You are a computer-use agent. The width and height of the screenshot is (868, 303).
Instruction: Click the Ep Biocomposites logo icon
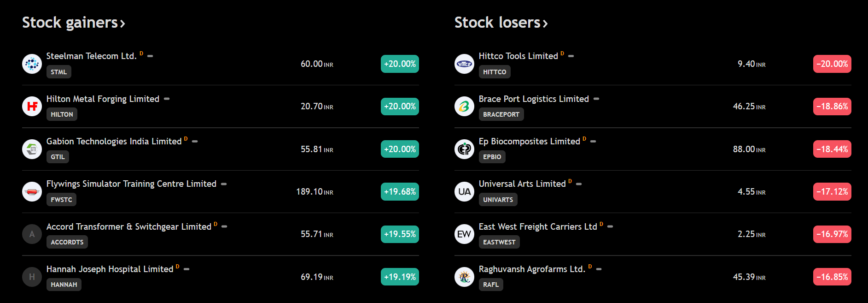click(x=464, y=149)
